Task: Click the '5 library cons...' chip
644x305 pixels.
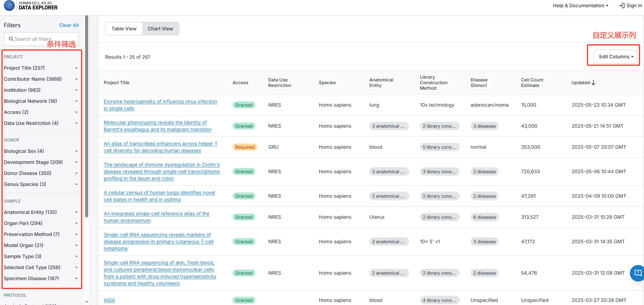Action: click(x=439, y=147)
